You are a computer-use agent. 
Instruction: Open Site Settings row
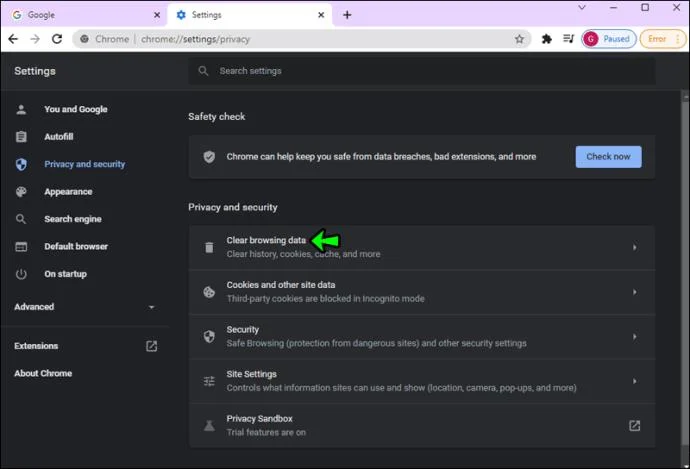click(x=422, y=381)
